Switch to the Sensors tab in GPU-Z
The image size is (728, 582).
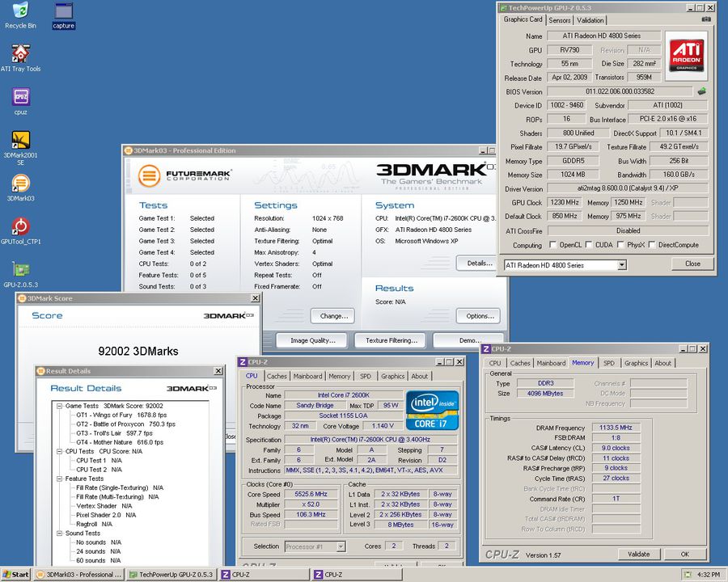tap(560, 20)
